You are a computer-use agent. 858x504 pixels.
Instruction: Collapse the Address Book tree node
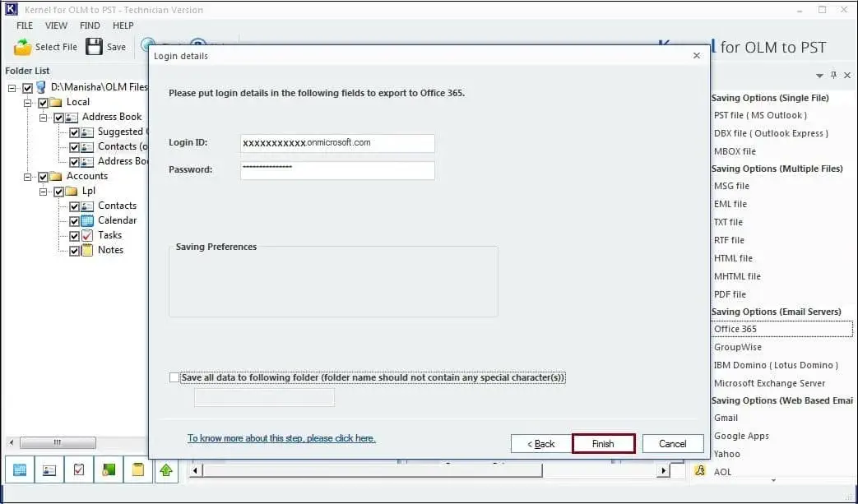coord(44,118)
